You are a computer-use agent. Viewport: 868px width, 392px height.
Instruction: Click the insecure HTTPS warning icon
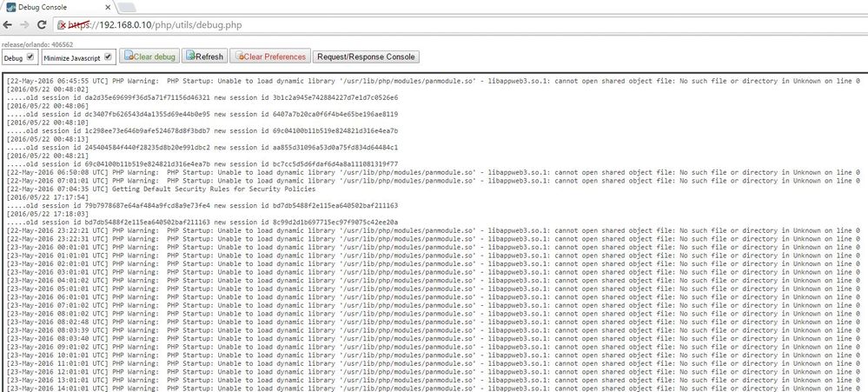(63, 25)
